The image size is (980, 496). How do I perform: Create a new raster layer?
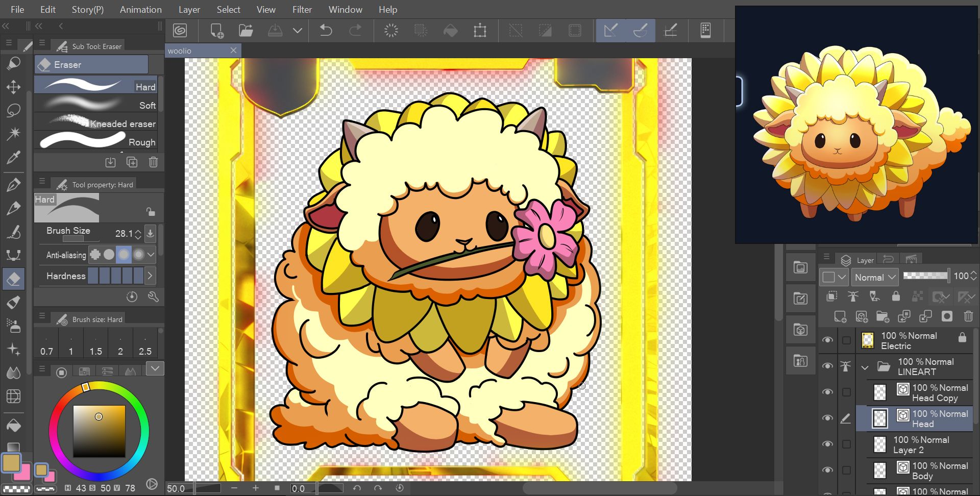click(x=840, y=316)
